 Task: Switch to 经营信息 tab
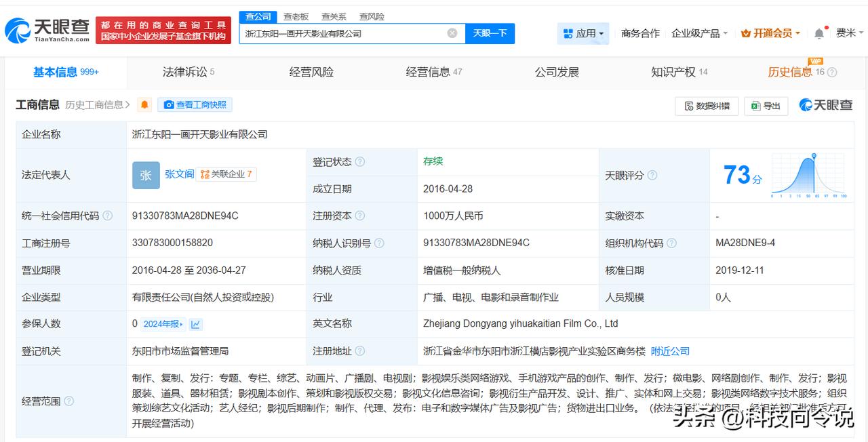click(x=434, y=73)
